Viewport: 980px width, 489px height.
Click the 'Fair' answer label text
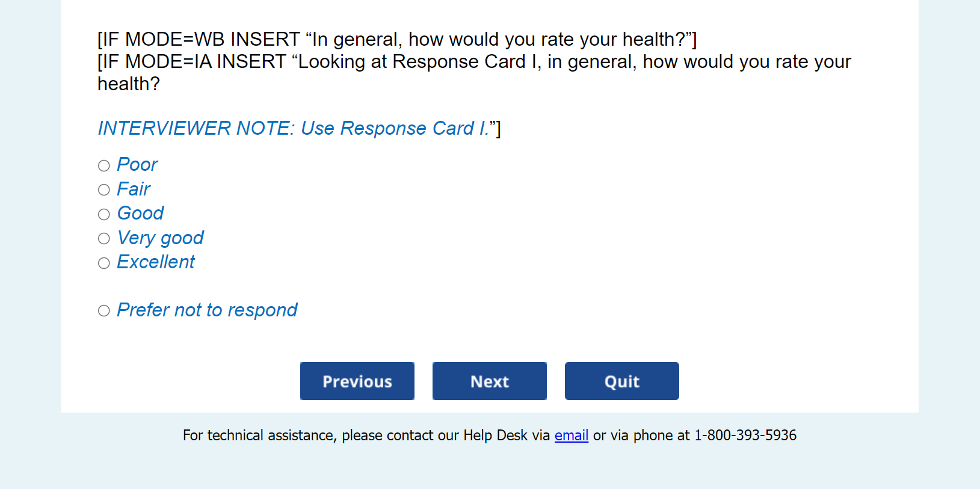[134, 189]
